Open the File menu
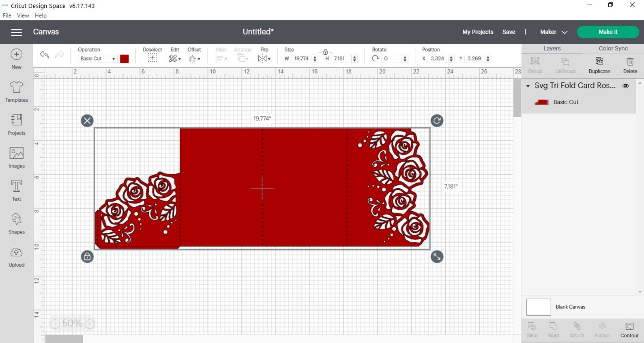The height and width of the screenshot is (343, 644). 7,15
